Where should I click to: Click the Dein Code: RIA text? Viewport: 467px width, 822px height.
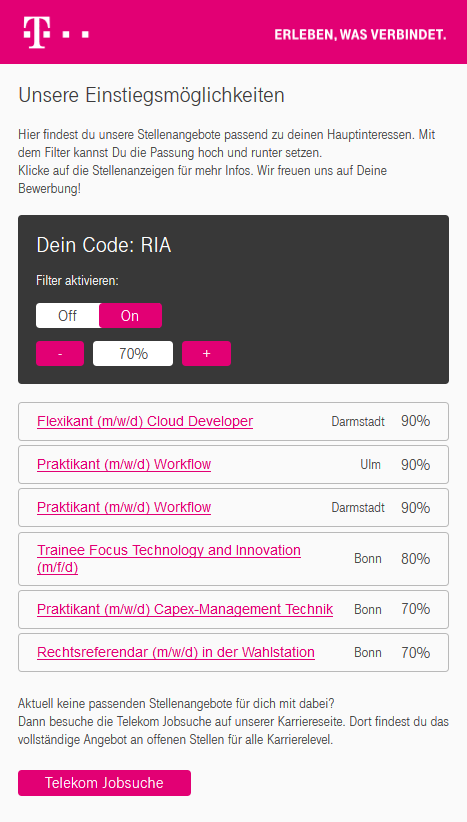click(104, 245)
